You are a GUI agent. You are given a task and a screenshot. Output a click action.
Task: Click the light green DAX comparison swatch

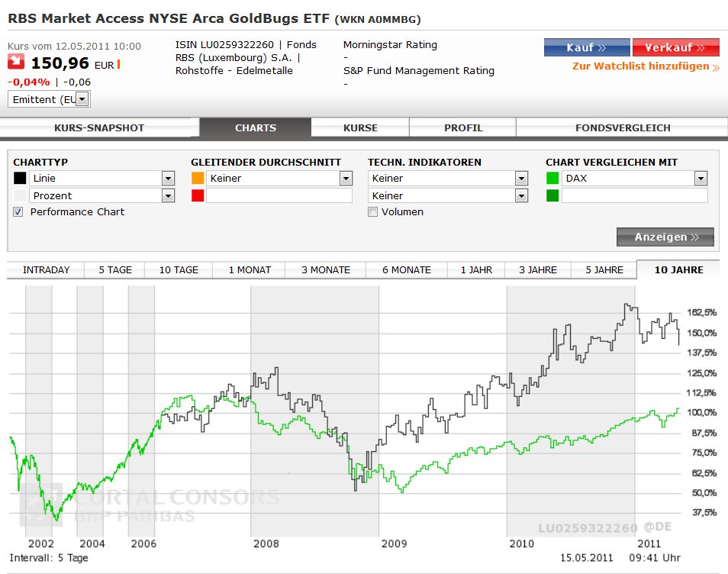pos(552,179)
